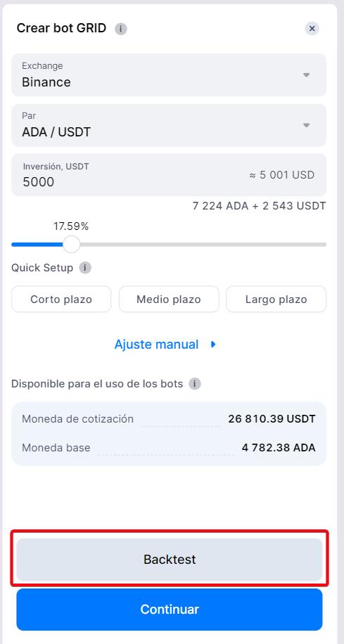Run the Backtest button
Screen dimensions: 344x644
click(x=170, y=560)
